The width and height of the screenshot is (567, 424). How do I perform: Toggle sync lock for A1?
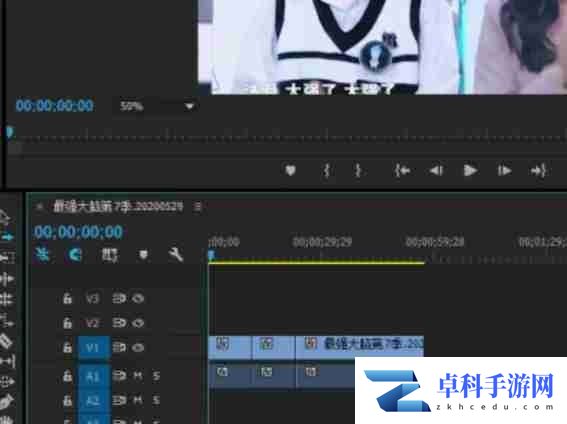click(x=119, y=376)
